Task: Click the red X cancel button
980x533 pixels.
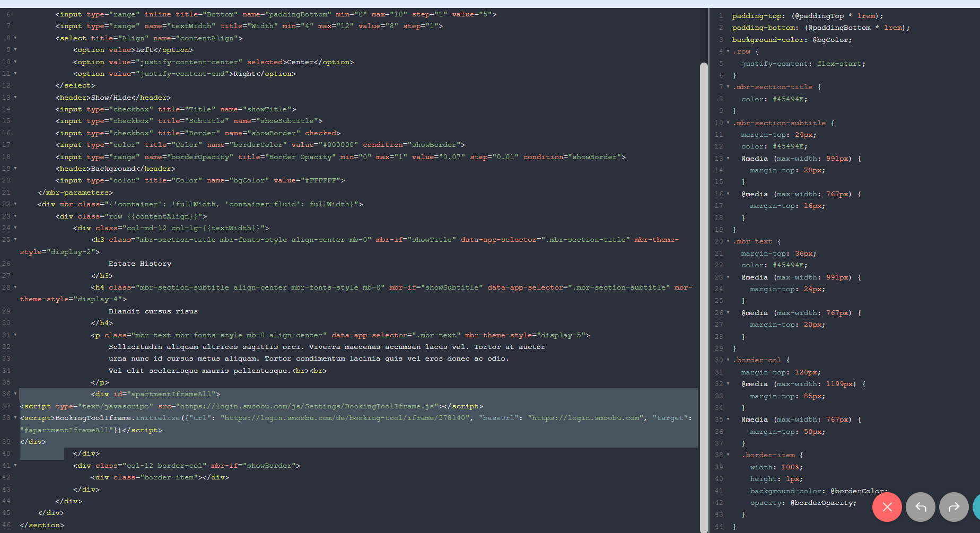Action: tap(887, 508)
